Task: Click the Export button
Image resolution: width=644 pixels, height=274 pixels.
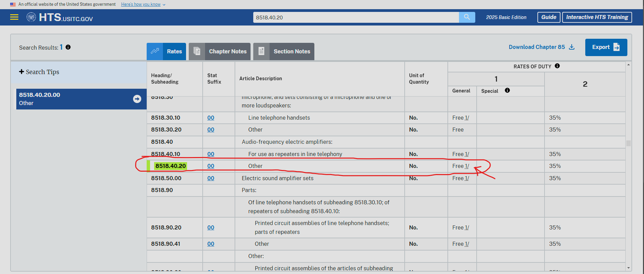Action: tap(606, 47)
